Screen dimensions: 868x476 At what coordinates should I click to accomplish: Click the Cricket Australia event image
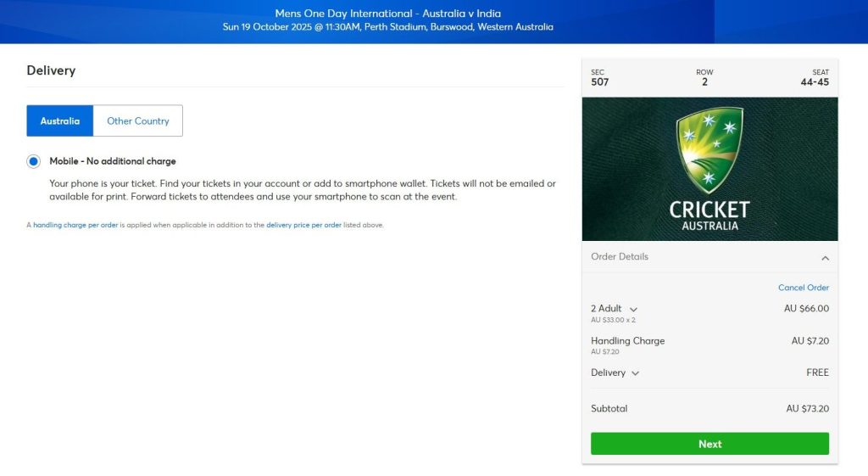coord(709,169)
